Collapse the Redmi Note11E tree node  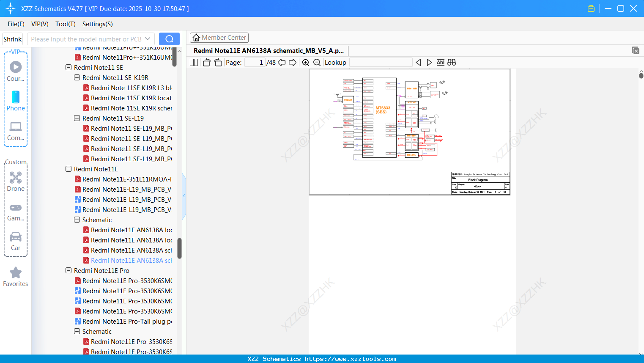tap(69, 169)
